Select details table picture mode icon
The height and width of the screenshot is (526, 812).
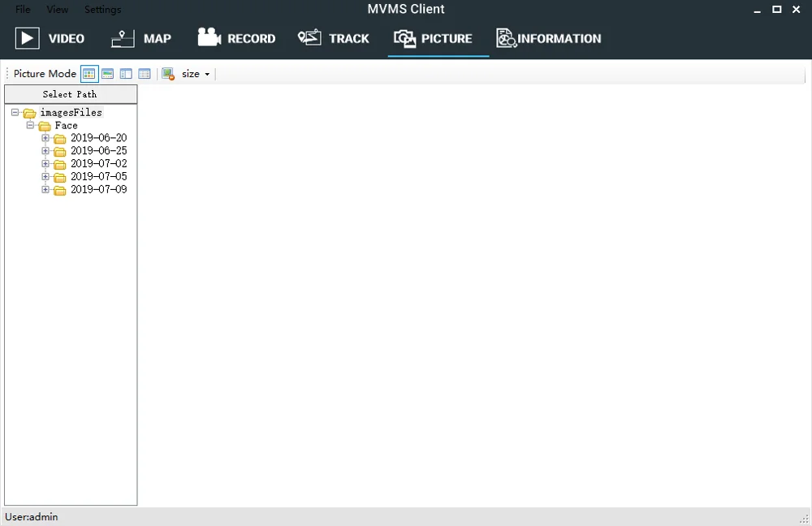[145, 74]
